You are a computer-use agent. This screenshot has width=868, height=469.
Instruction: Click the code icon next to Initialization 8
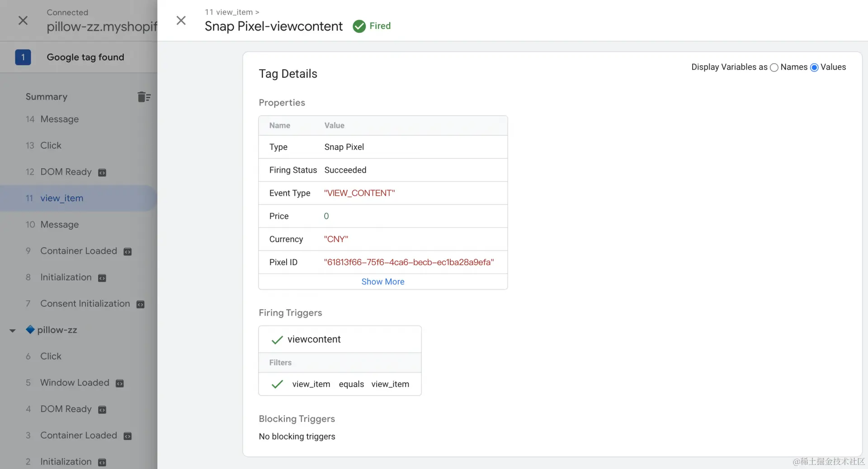click(x=102, y=278)
